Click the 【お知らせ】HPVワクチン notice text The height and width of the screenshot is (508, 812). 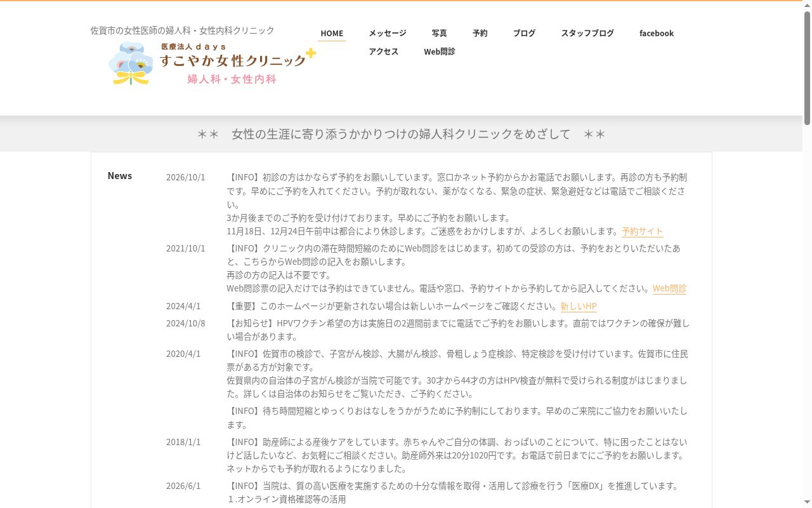pos(458,330)
